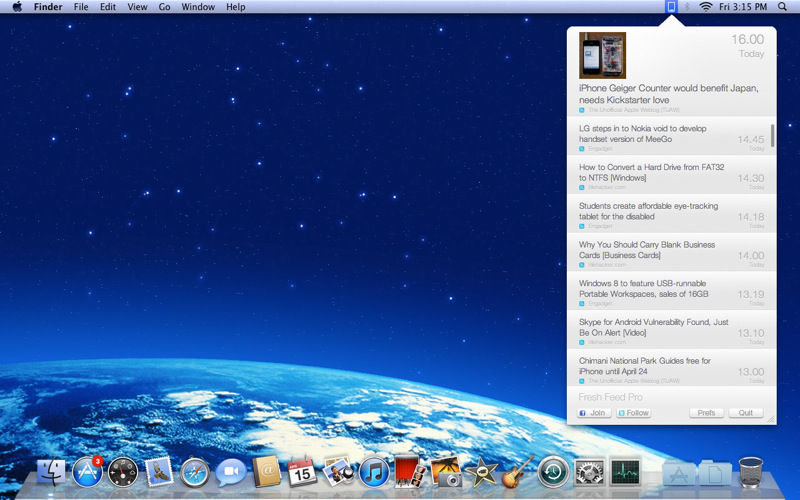Open the Finder menu
This screenshot has height=500, width=800.
48,7
